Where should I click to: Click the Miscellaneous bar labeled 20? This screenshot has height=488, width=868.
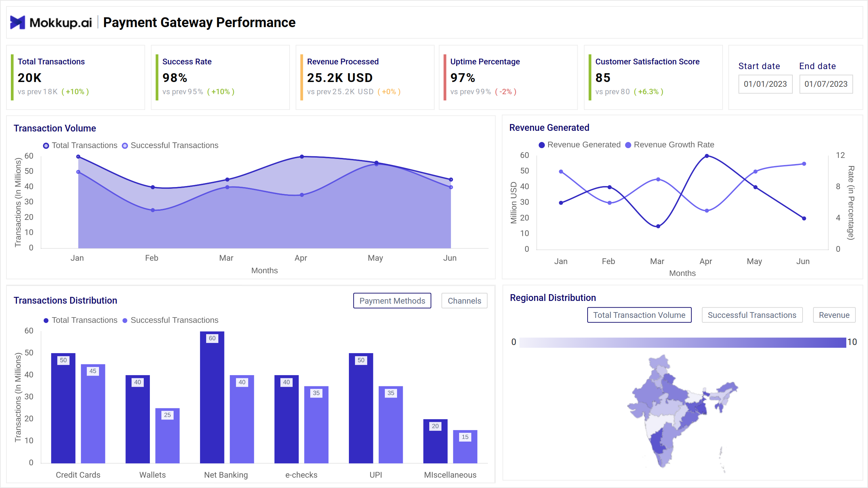point(435,441)
